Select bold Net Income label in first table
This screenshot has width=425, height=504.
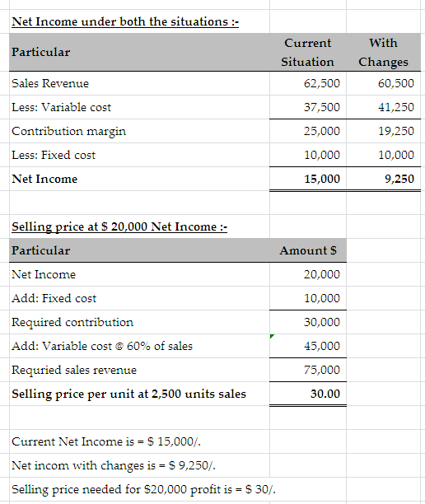[44, 179]
